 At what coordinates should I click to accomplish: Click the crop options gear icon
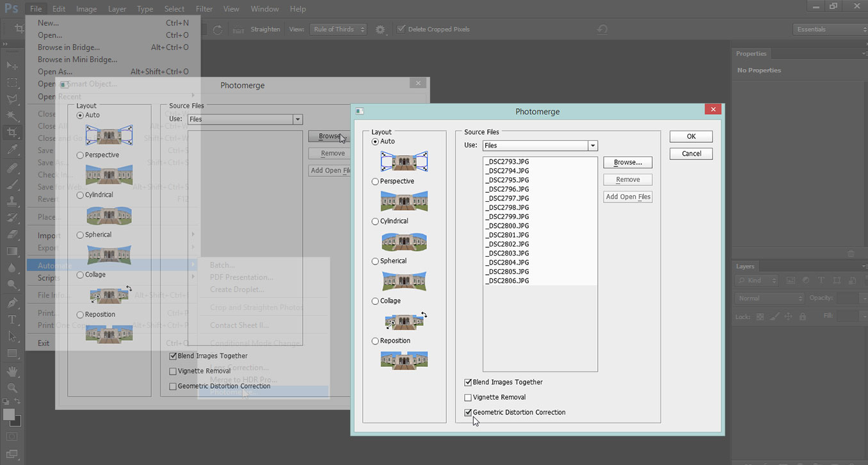(x=381, y=29)
